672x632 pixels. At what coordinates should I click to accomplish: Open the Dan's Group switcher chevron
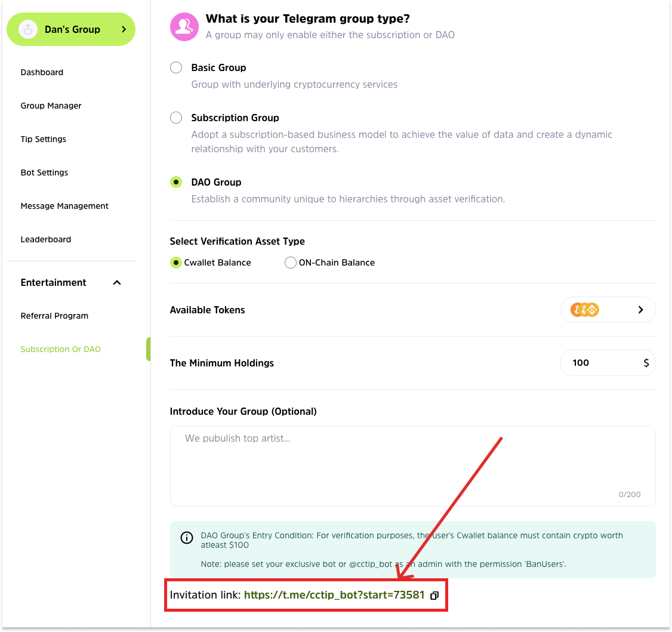(x=124, y=29)
